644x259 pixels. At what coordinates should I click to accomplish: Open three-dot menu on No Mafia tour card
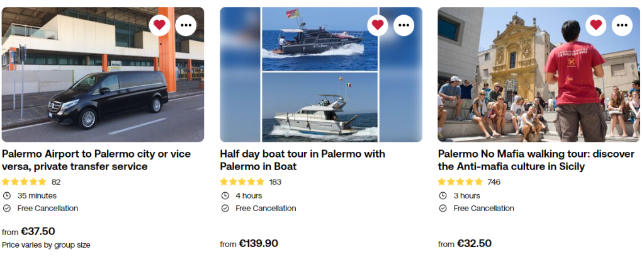coord(622,25)
